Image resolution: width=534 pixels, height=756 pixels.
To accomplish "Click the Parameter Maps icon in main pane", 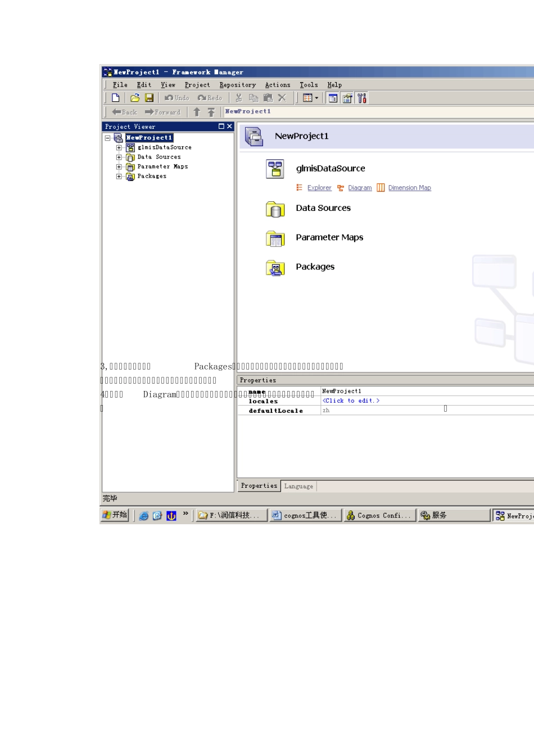I will point(275,238).
